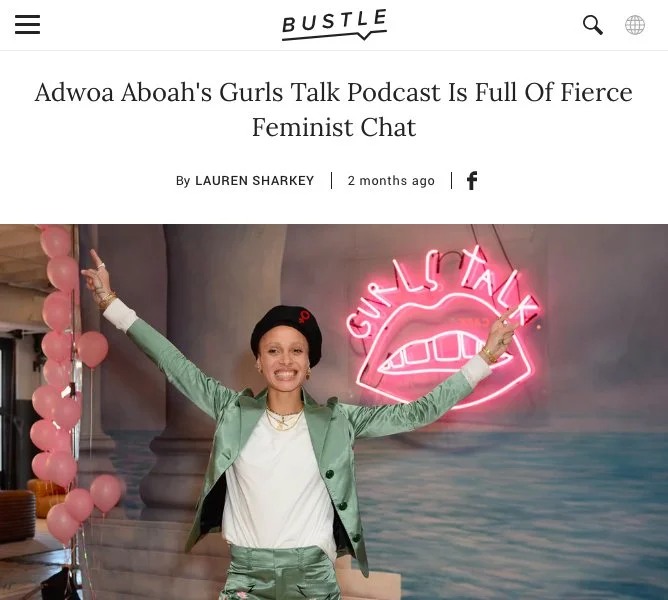This screenshot has width=668, height=600.
Task: Open author Lauren Sharkey's page
Action: click(254, 181)
